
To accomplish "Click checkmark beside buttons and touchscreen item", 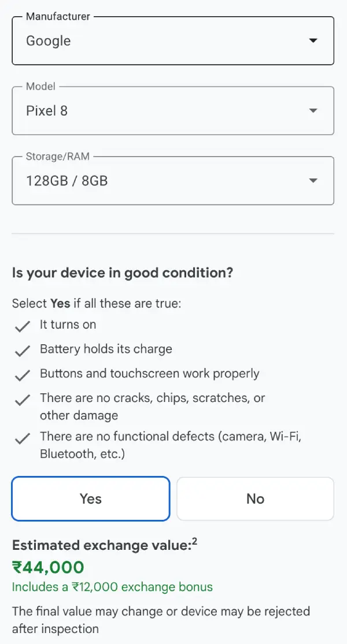I will coord(23,375).
